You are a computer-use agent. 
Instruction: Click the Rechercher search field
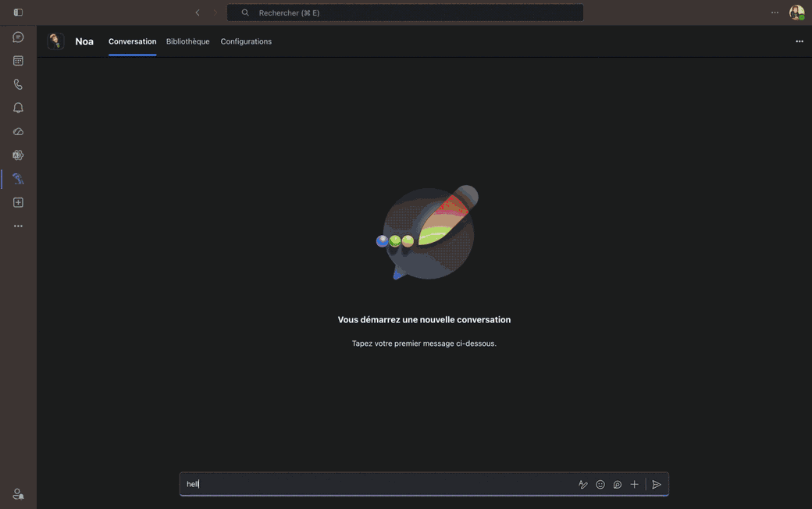point(405,12)
